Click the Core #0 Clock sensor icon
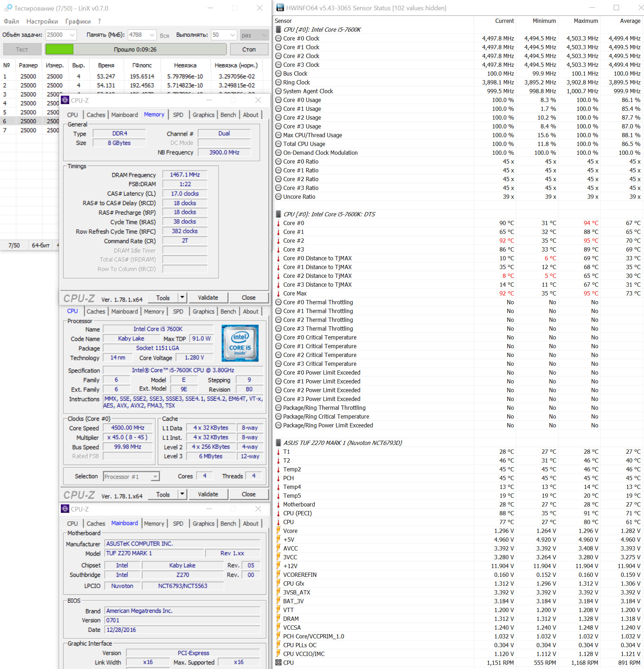 (x=278, y=38)
